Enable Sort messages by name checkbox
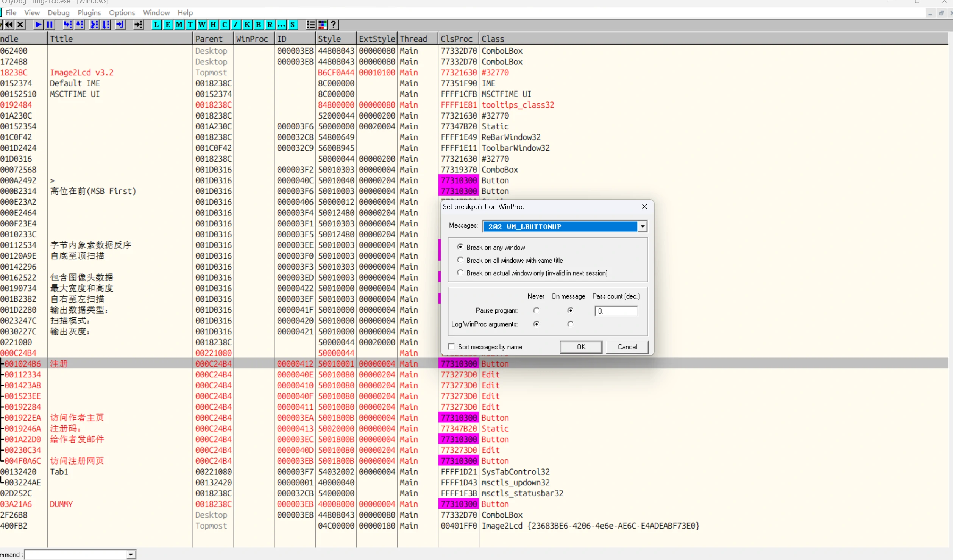 click(x=451, y=347)
